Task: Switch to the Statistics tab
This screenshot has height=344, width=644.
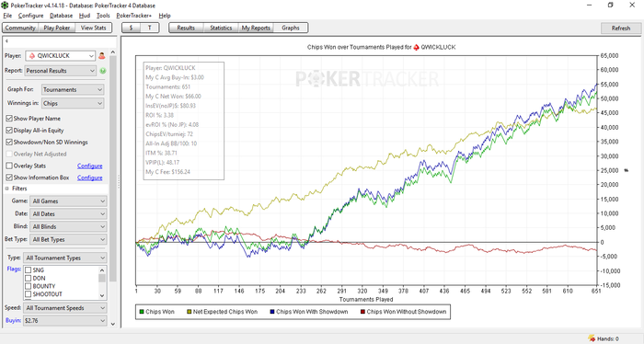Action: pyautogui.click(x=221, y=28)
